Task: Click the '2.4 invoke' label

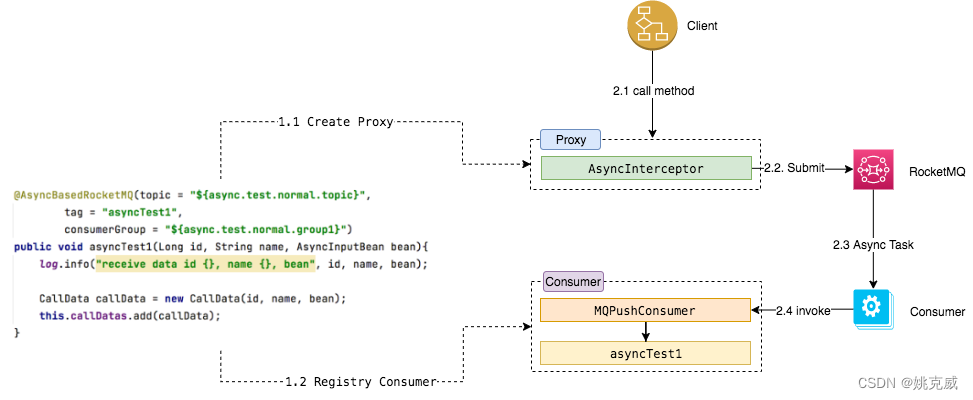Action: click(803, 311)
